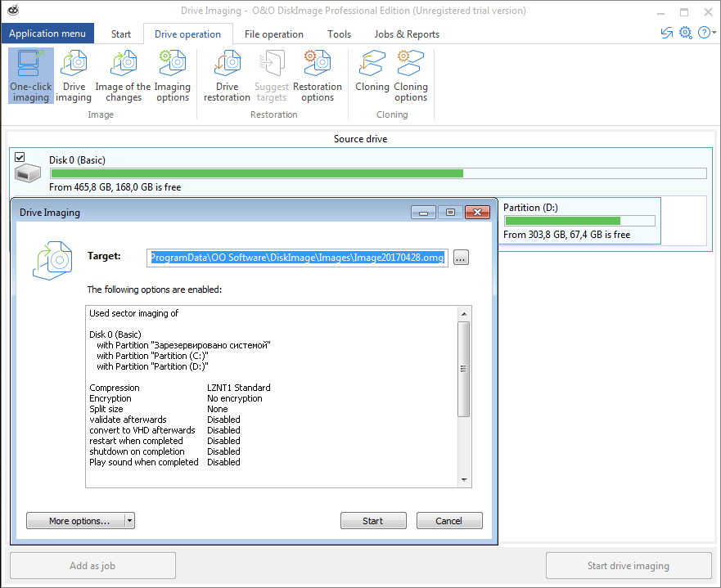This screenshot has height=588, width=721.
Task: Close the Drive Imaging dialog
Action: [477, 213]
